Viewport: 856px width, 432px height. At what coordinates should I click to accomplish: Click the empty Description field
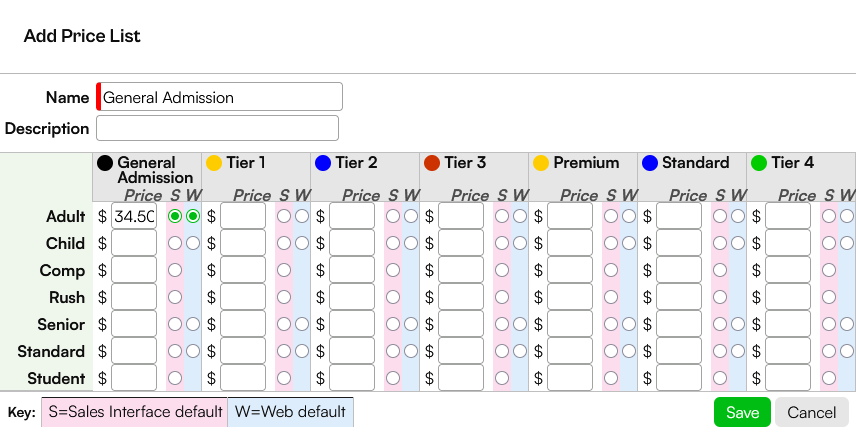coord(217,128)
